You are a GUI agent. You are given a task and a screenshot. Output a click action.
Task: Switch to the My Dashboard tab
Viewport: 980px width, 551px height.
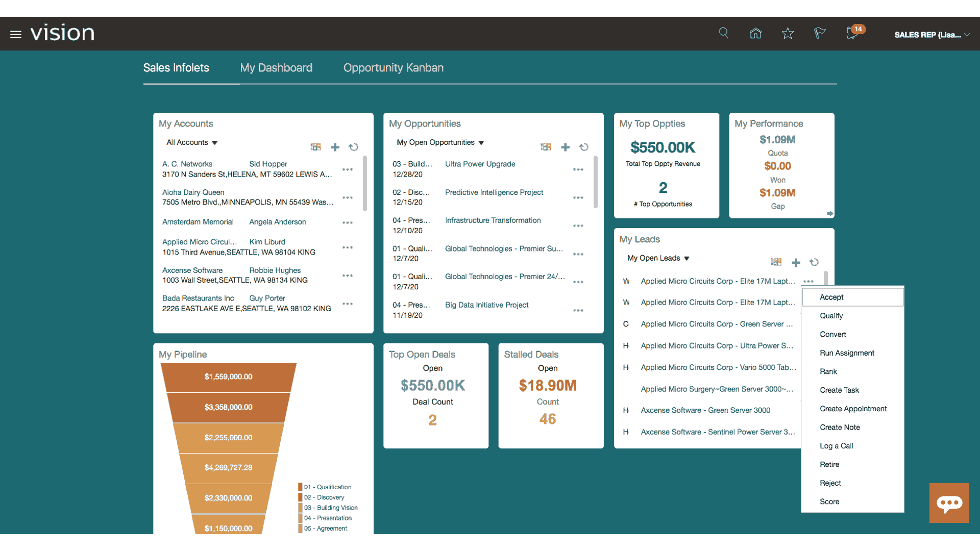coord(276,67)
